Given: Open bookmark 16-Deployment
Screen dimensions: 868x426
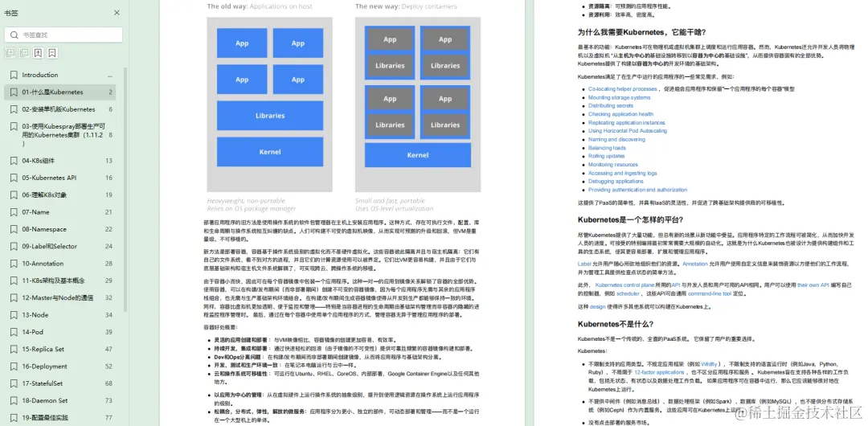Looking at the screenshot, I should coord(59,367).
